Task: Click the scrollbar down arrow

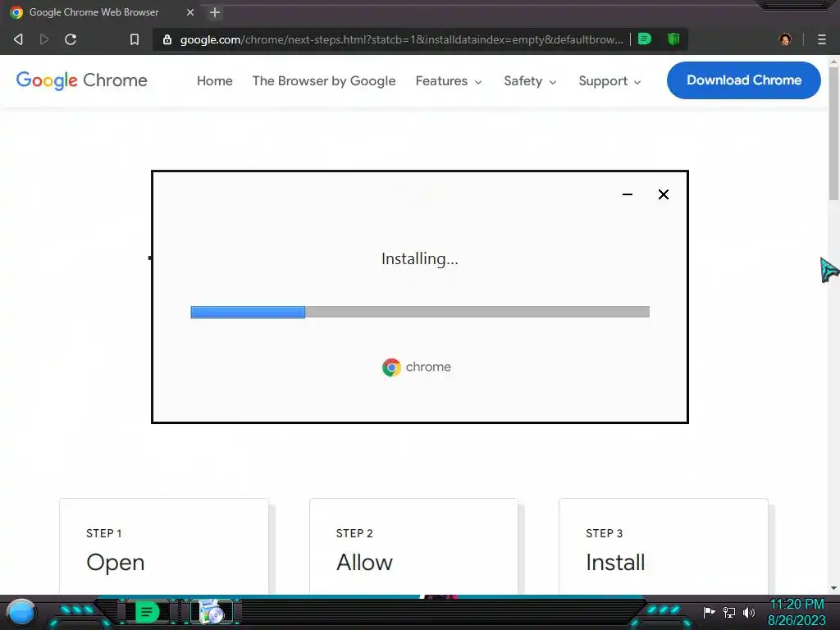Action: pyautogui.click(x=833, y=588)
